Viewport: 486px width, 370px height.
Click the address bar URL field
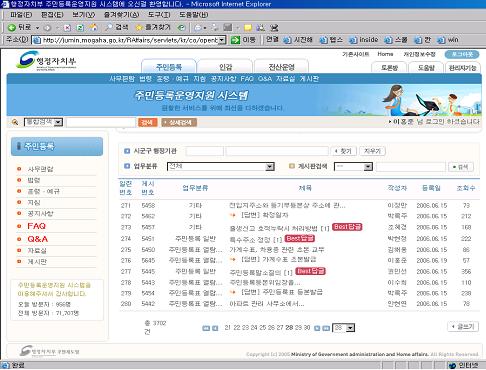[130, 40]
